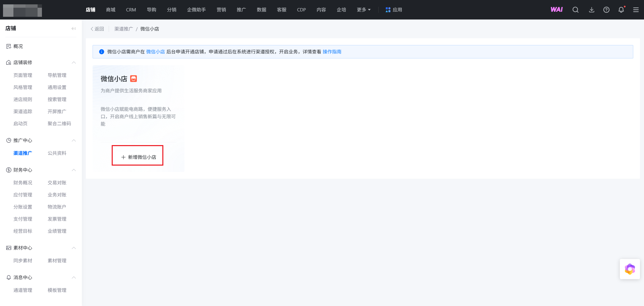
Task: Switch to the 数据 top menu
Action: [262, 10]
